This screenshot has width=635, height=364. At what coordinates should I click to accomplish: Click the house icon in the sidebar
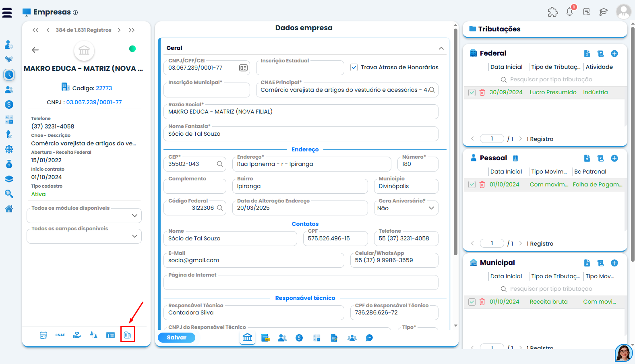click(9, 209)
